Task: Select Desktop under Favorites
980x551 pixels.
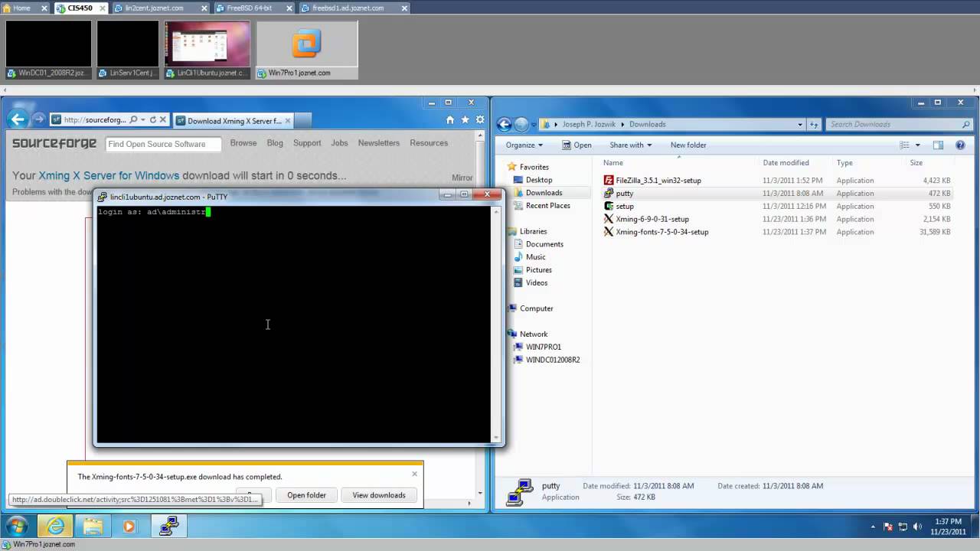Action: pos(539,180)
